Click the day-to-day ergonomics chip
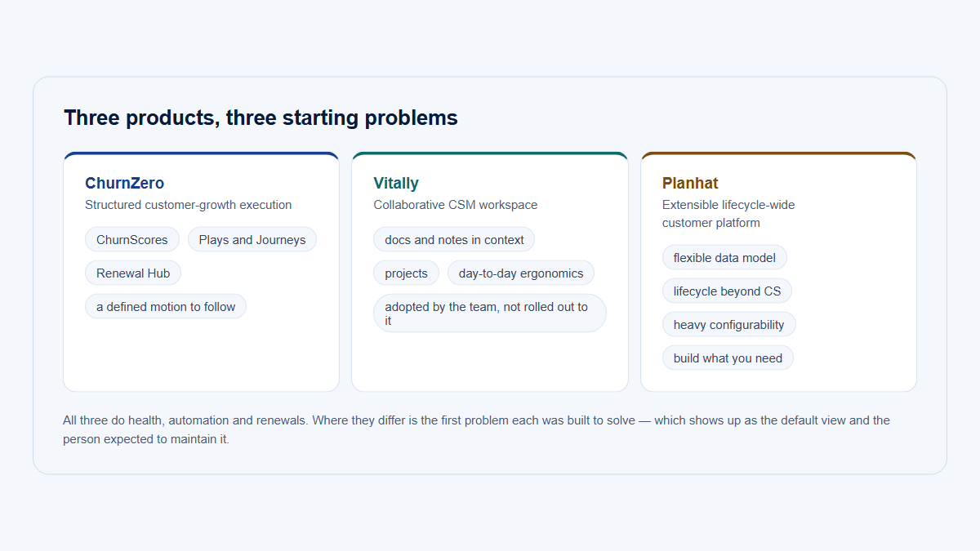Image resolution: width=980 pixels, height=551 pixels. point(521,273)
